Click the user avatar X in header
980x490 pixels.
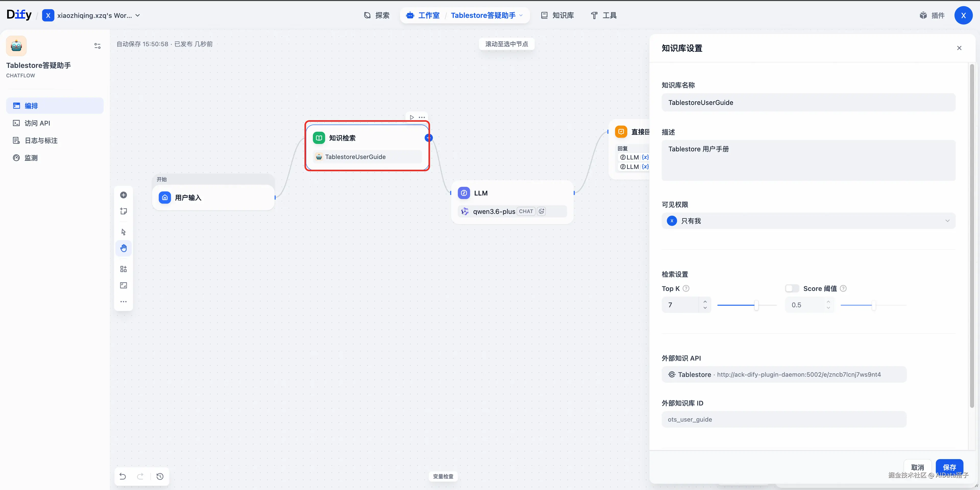963,15
